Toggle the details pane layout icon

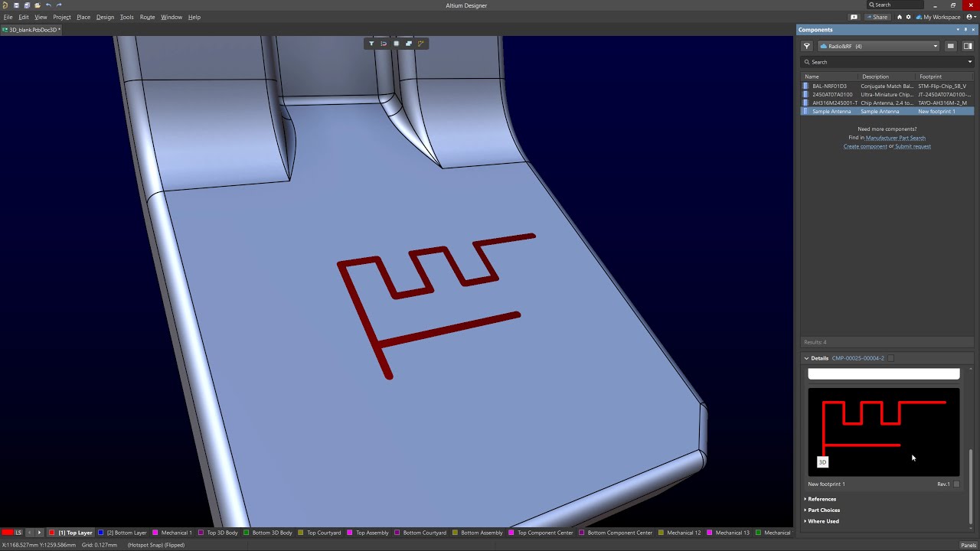point(968,46)
